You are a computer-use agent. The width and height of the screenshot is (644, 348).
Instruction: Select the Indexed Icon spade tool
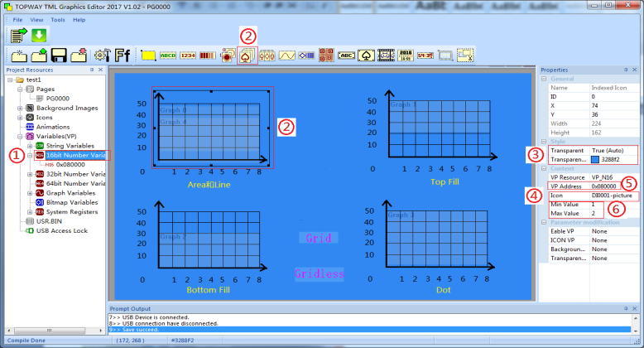(x=248, y=56)
